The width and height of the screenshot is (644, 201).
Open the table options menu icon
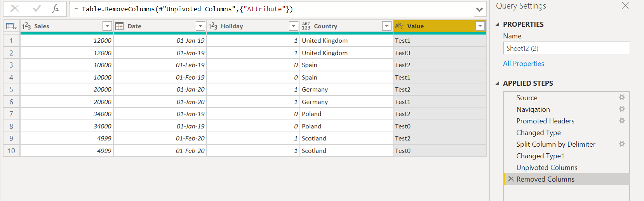pos(11,26)
